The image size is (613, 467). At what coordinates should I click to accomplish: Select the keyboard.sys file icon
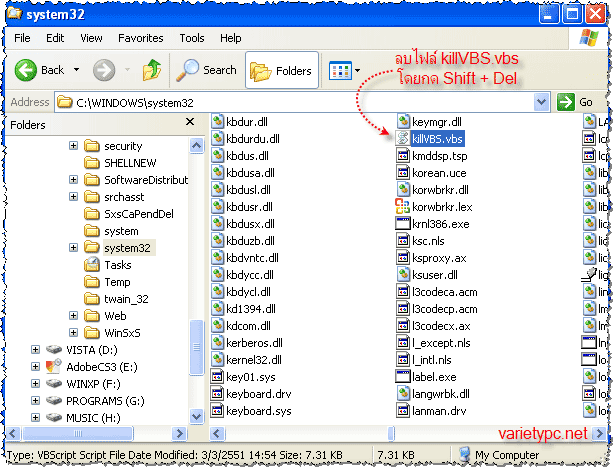[219, 410]
